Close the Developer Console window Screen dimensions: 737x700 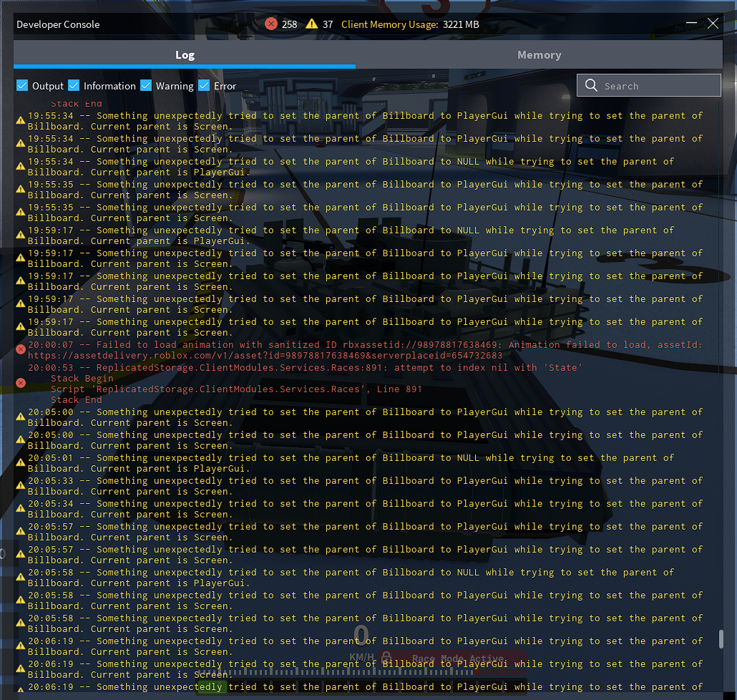713,24
